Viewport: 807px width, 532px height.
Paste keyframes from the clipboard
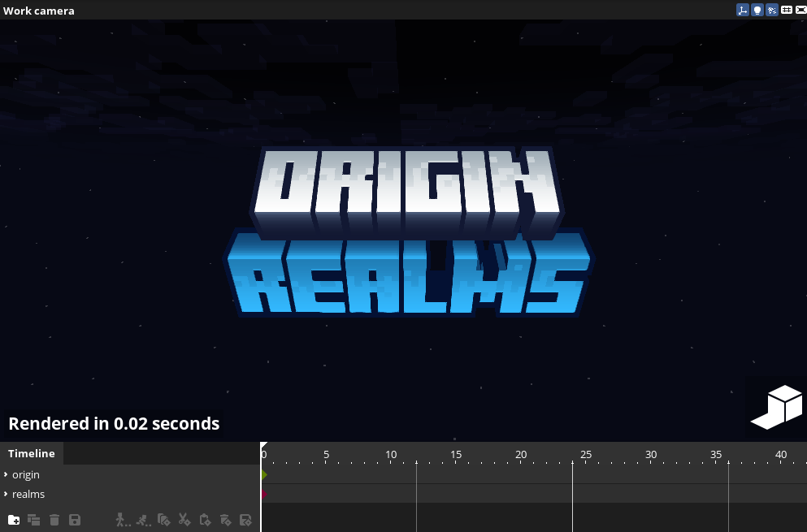pyautogui.click(x=204, y=520)
